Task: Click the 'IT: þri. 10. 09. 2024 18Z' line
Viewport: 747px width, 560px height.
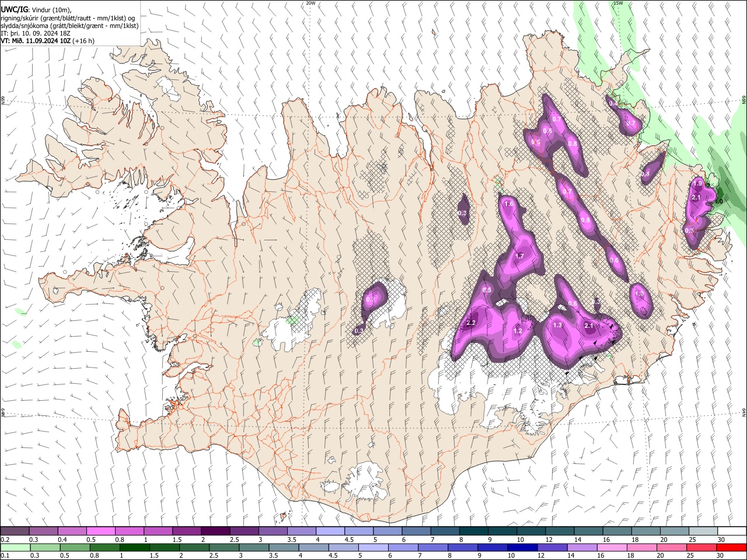Action: 36,33
